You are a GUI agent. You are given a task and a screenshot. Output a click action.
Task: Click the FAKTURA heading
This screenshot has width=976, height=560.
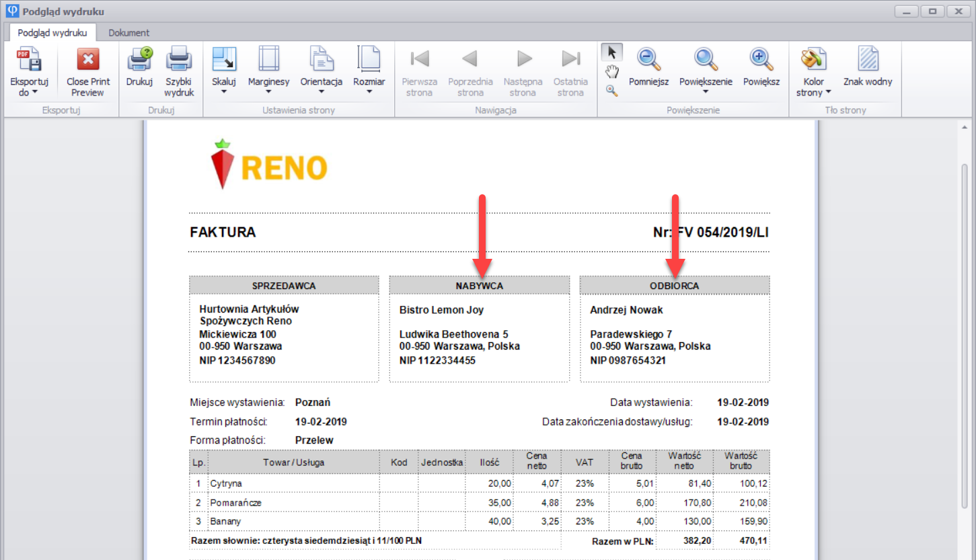click(x=223, y=233)
